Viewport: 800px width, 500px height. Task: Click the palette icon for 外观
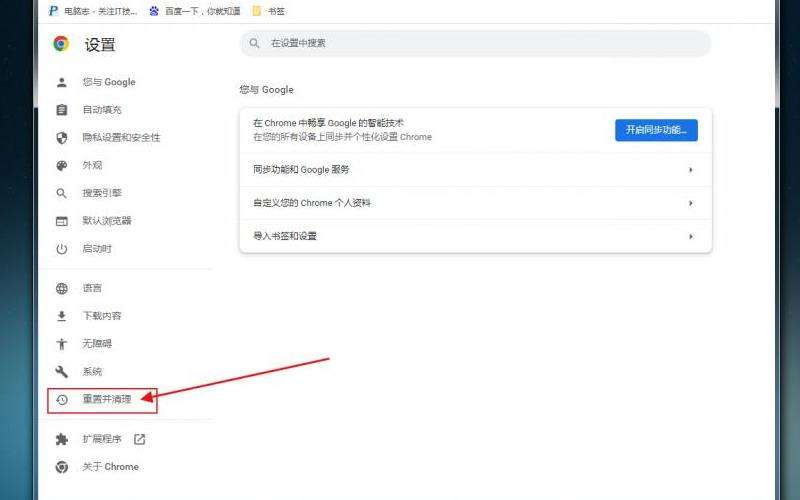pos(62,165)
